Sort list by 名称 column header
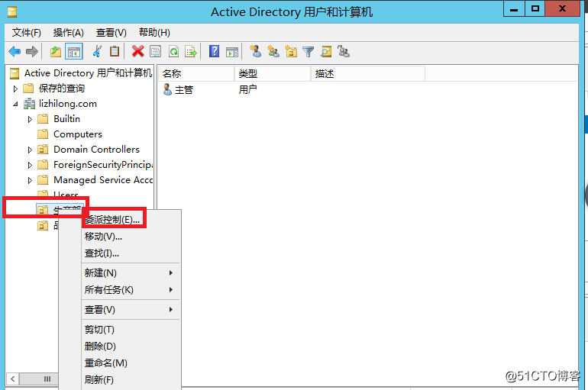Image resolution: width=588 pixels, height=390 pixels. (x=196, y=74)
